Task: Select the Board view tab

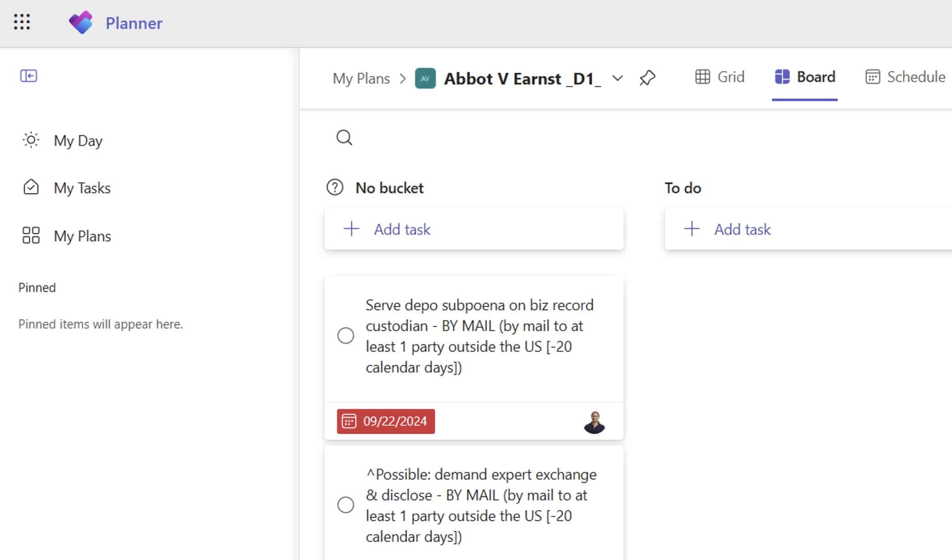Action: pos(805,77)
